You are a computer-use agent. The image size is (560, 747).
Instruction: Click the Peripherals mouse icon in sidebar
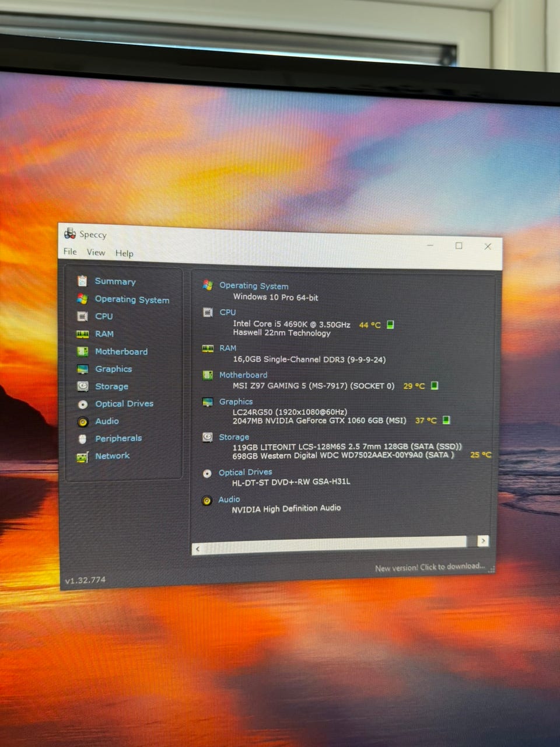(x=83, y=438)
